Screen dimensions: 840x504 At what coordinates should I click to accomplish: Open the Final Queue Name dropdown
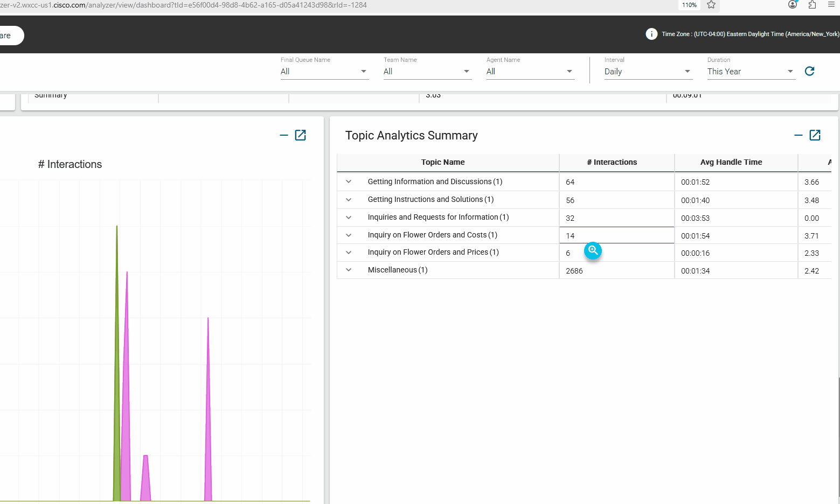pos(324,72)
